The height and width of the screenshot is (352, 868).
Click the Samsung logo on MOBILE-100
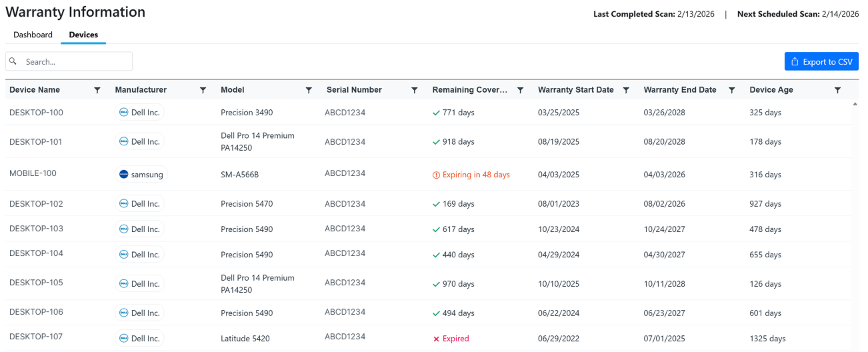pos(123,175)
